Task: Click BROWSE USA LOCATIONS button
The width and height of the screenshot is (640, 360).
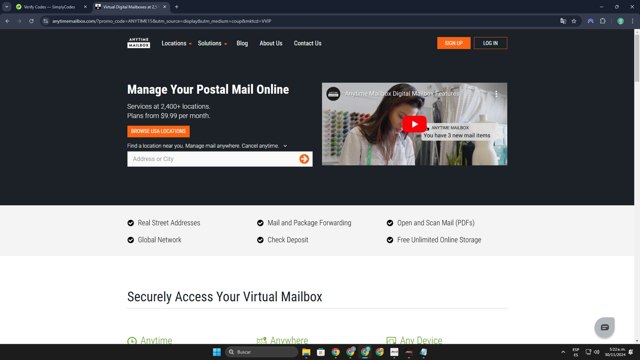Action: pos(158,131)
